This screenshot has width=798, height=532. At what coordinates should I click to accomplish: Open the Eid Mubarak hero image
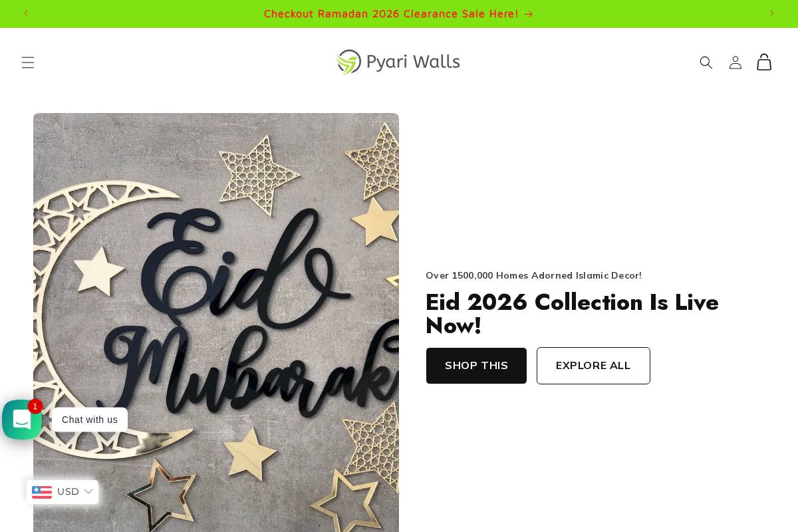pyautogui.click(x=216, y=323)
